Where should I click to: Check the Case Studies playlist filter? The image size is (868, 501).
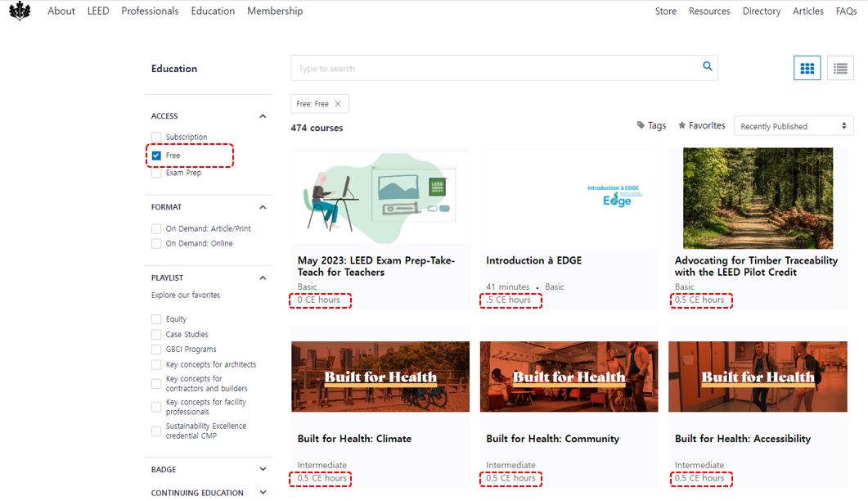tap(156, 334)
